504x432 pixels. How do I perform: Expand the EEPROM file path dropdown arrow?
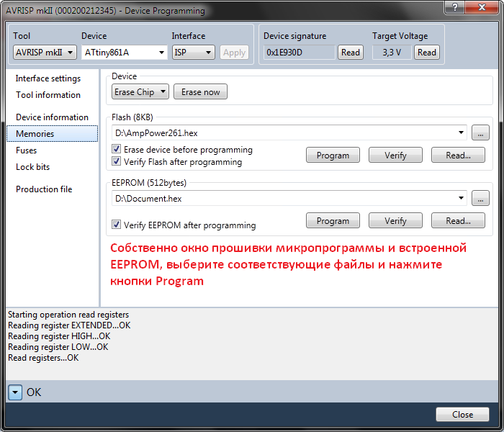click(461, 198)
